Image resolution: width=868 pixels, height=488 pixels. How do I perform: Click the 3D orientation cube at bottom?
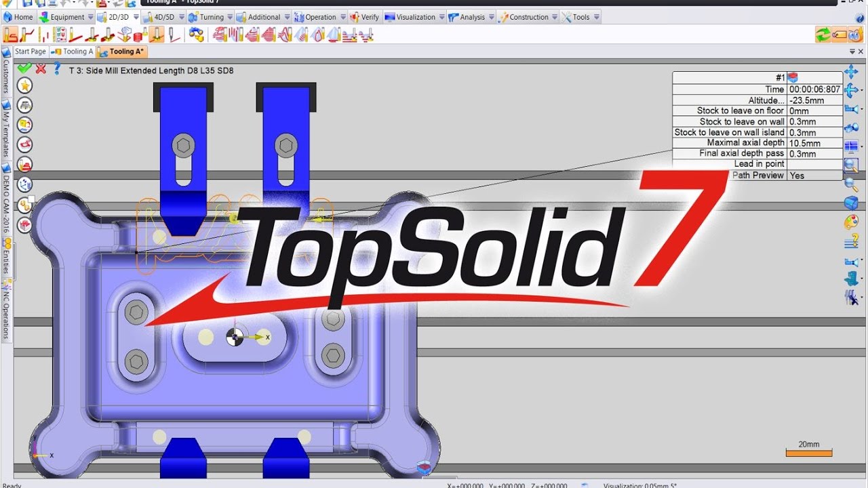425,468
